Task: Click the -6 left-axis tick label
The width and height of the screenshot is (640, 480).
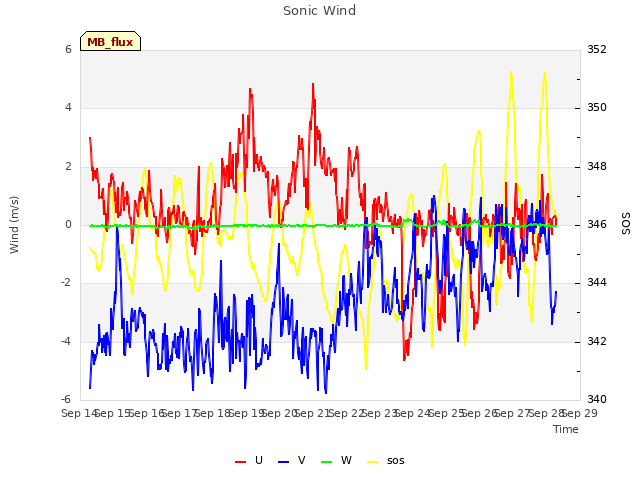Action: tap(66, 399)
